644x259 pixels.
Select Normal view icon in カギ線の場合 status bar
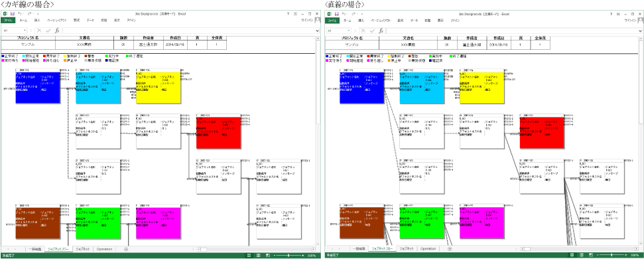[x=249, y=255]
